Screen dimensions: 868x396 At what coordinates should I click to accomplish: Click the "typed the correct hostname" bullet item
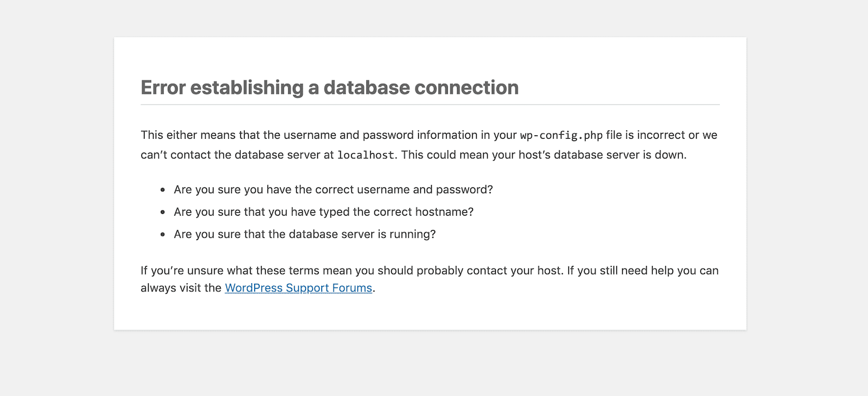[x=323, y=212]
